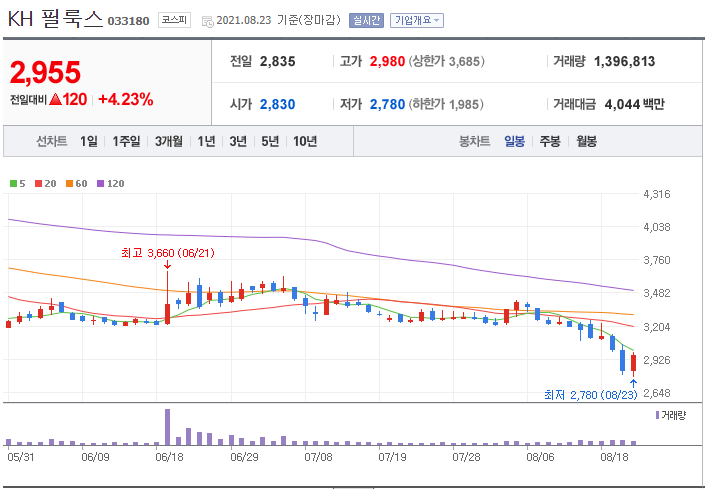Click the 거래량 value 1,396,813
Viewport: 705px width, 489px height.
(625, 62)
